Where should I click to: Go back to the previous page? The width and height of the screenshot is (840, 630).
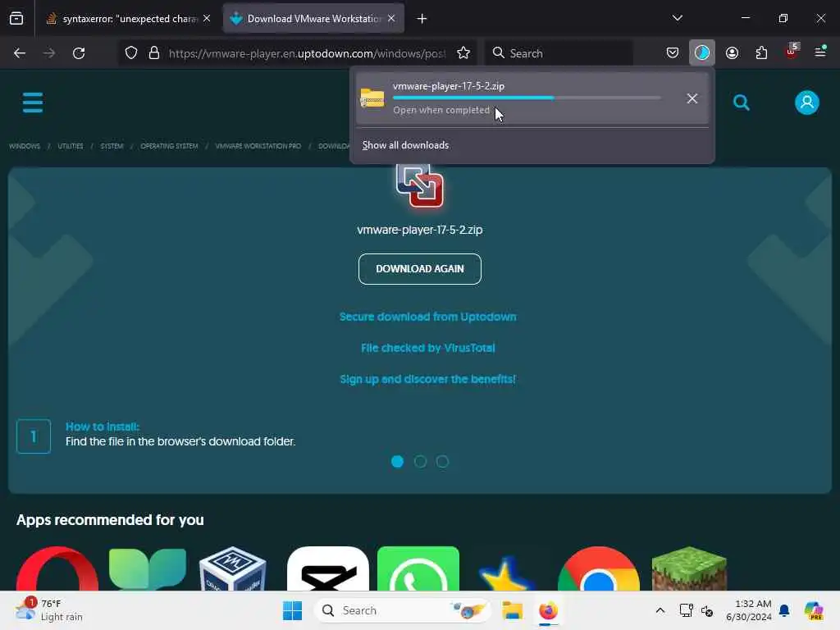click(20, 53)
